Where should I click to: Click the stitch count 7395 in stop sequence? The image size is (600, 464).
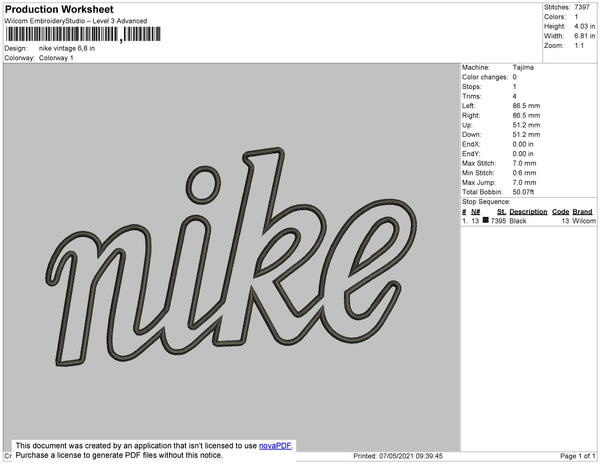498,221
